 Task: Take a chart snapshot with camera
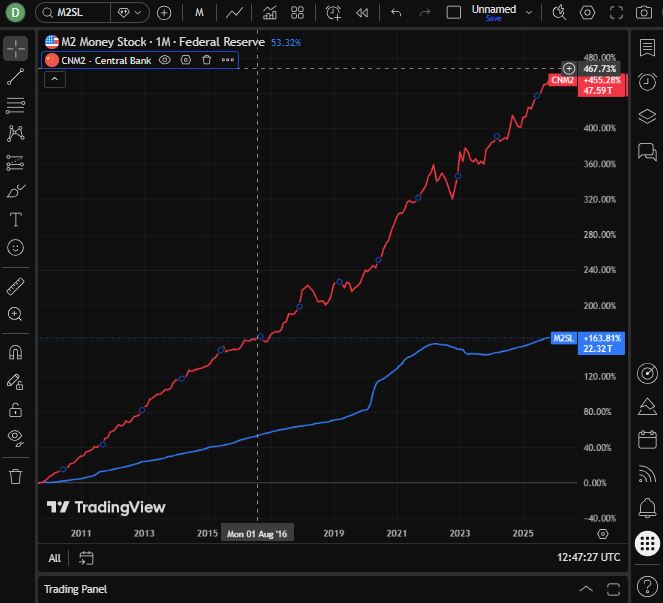click(644, 13)
